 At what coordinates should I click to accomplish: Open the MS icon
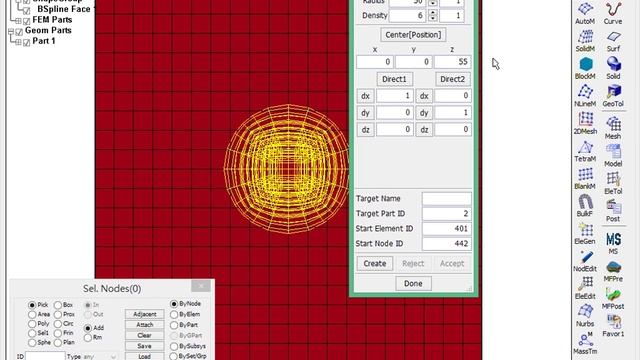(613, 243)
